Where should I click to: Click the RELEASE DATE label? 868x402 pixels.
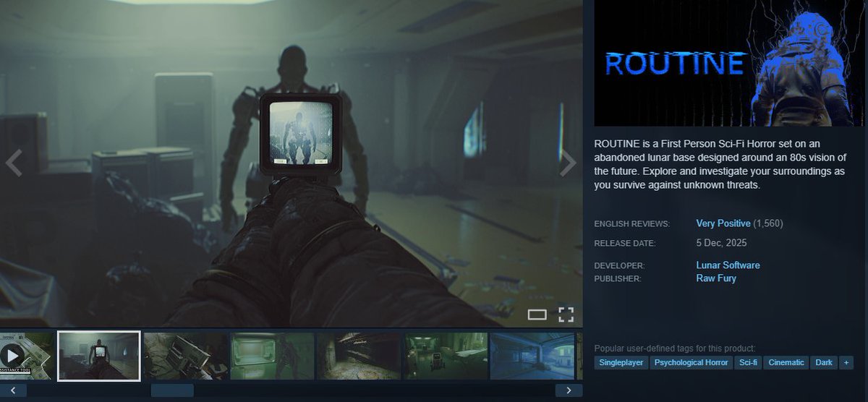pyautogui.click(x=625, y=244)
